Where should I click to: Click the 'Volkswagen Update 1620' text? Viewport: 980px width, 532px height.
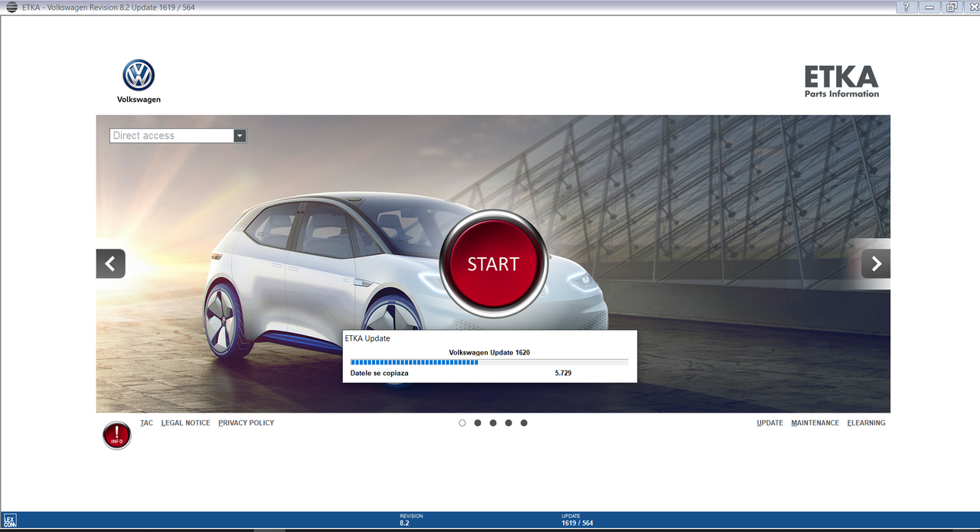click(x=489, y=352)
